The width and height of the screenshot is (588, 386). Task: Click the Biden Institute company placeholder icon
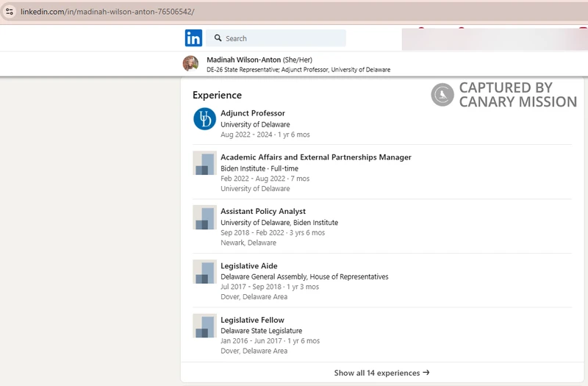point(205,162)
